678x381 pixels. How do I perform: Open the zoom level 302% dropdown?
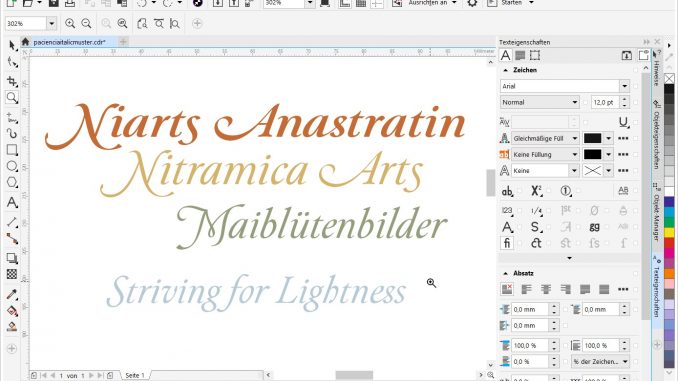(x=51, y=23)
